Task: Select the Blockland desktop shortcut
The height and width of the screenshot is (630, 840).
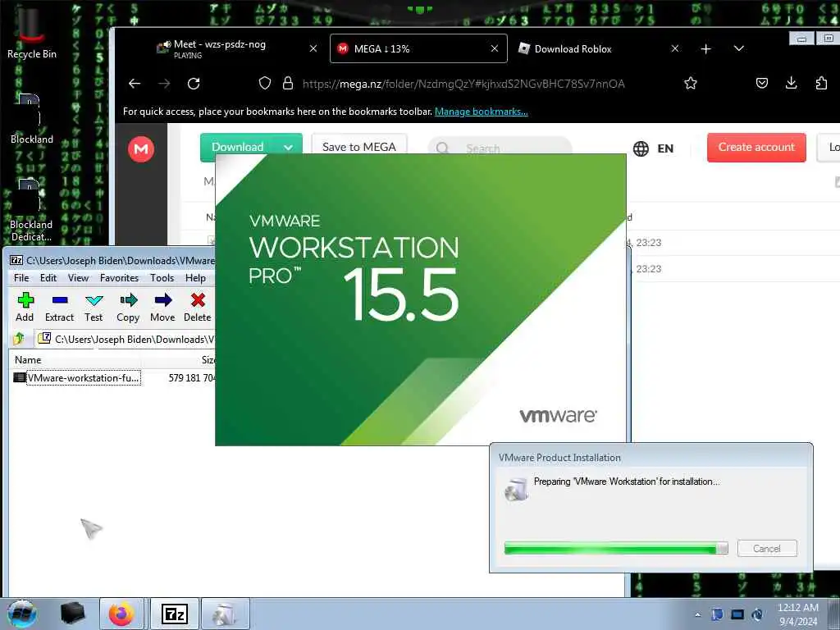Action: click(32, 119)
